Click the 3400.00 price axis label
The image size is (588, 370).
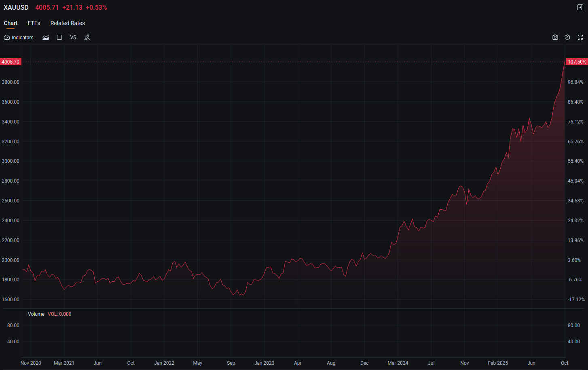click(11, 122)
